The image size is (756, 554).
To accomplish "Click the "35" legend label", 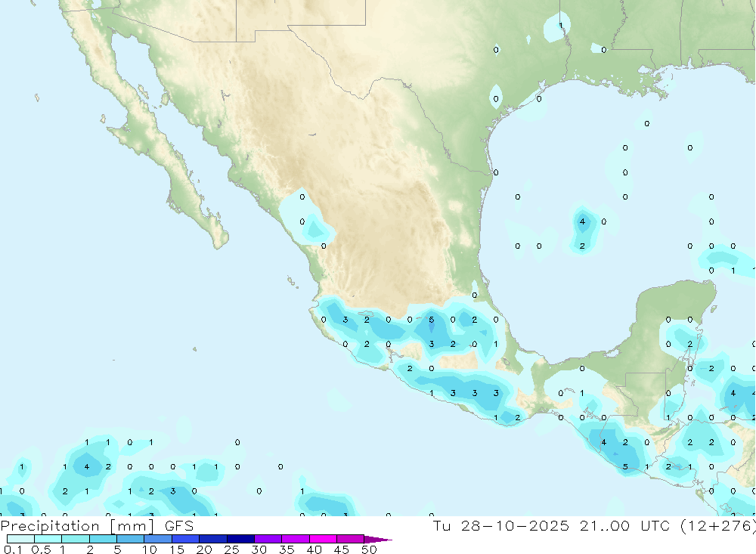I will (x=287, y=549).
